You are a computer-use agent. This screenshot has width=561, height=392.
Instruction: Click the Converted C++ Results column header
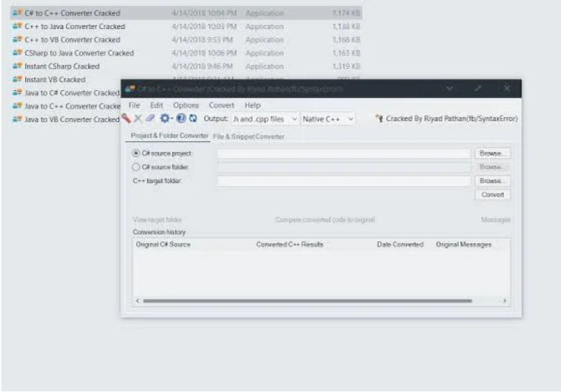click(290, 244)
